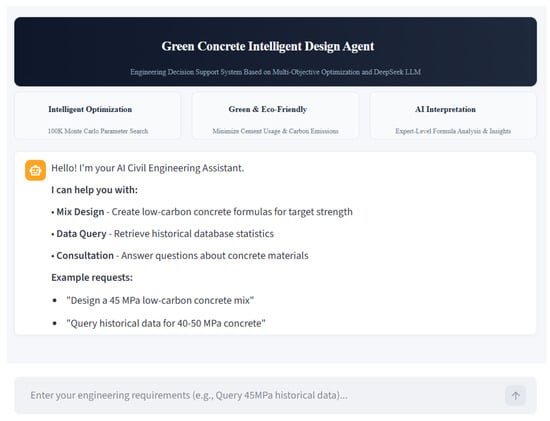The height and width of the screenshot is (421, 550).
Task: Open the AI Interpretation card
Action: [x=453, y=116]
